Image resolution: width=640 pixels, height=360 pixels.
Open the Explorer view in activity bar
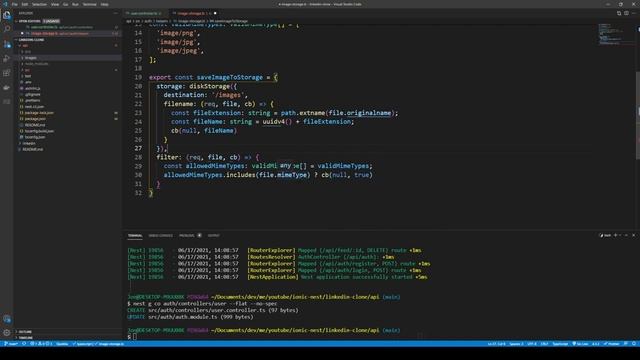[x=7, y=15]
